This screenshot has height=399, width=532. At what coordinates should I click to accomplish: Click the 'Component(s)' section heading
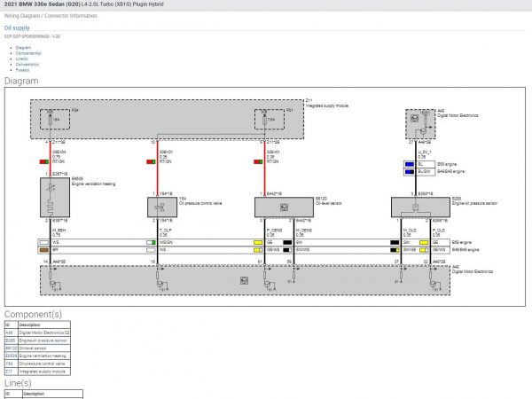coord(33,314)
